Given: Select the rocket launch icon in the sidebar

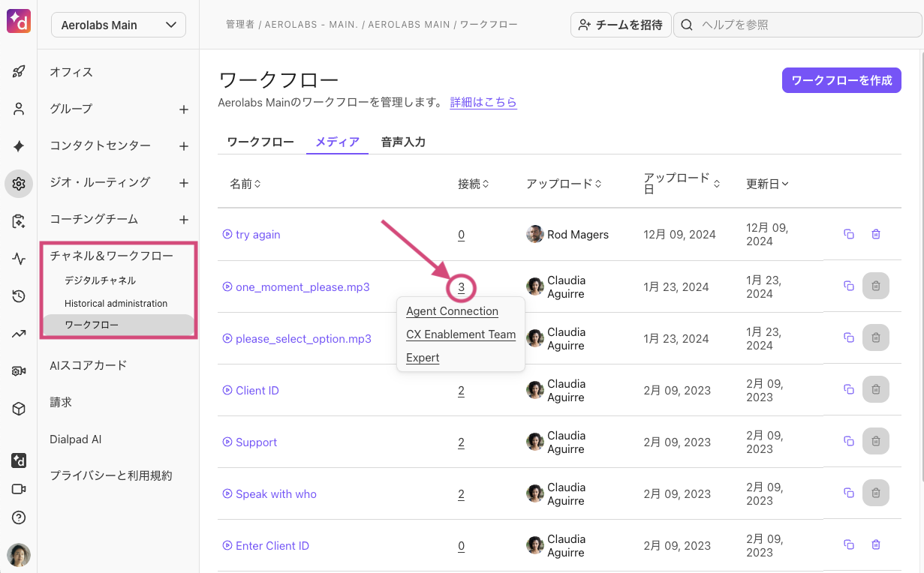Looking at the screenshot, I should 19,71.
